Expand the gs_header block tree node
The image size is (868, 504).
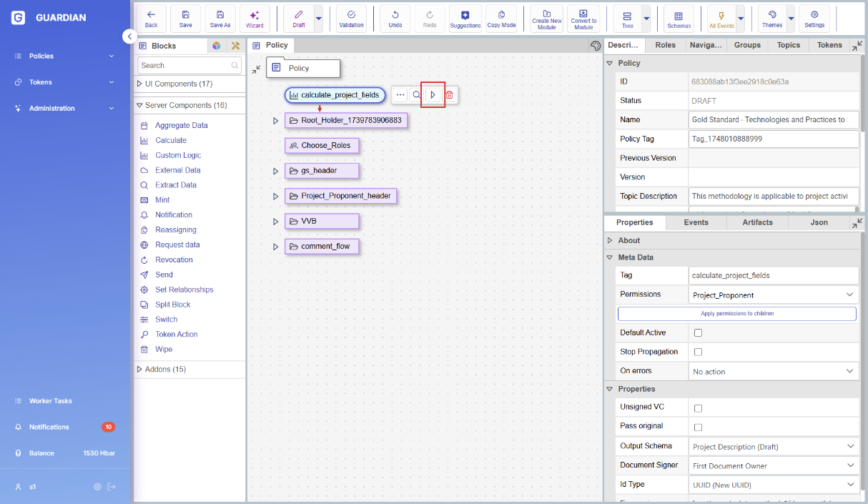(275, 171)
